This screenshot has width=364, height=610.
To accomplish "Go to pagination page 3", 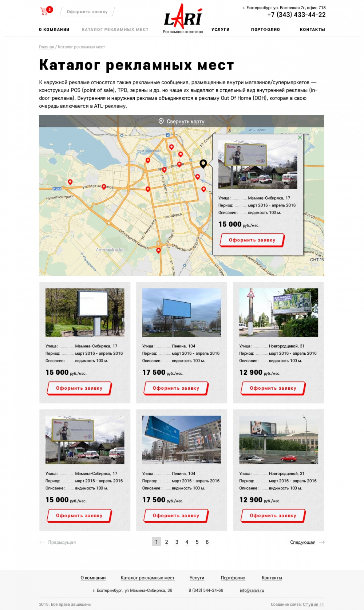I will click(177, 542).
